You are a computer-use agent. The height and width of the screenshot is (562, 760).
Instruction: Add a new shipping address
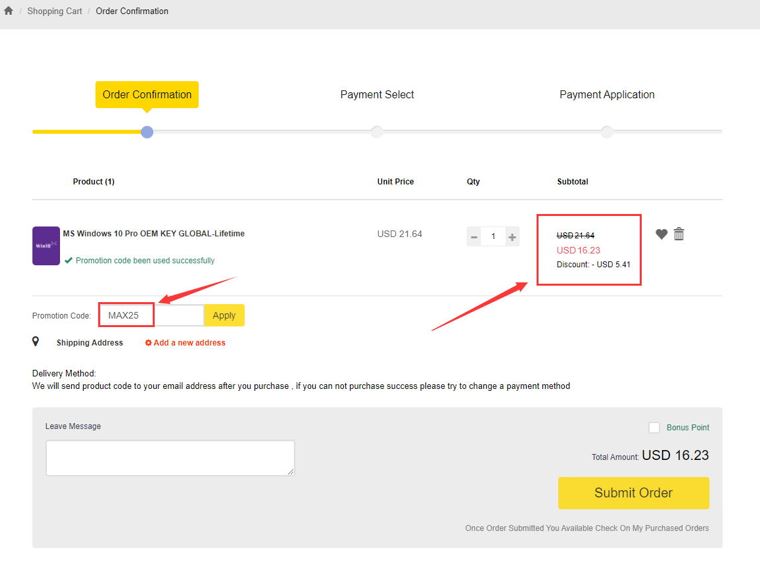tap(185, 343)
